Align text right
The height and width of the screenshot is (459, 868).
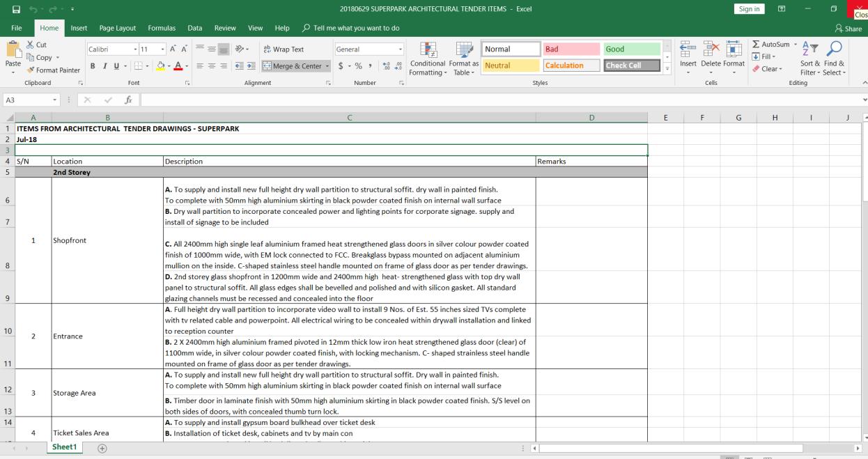click(225, 66)
